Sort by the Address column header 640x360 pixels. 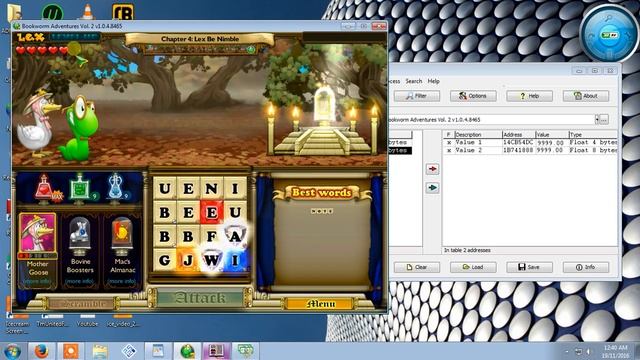(519, 135)
